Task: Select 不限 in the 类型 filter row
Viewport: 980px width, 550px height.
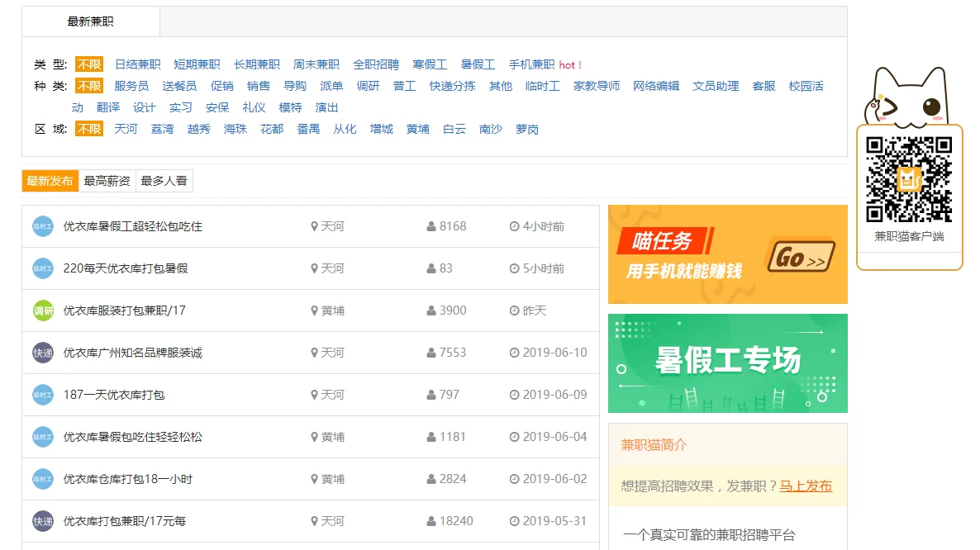Action: [x=88, y=64]
